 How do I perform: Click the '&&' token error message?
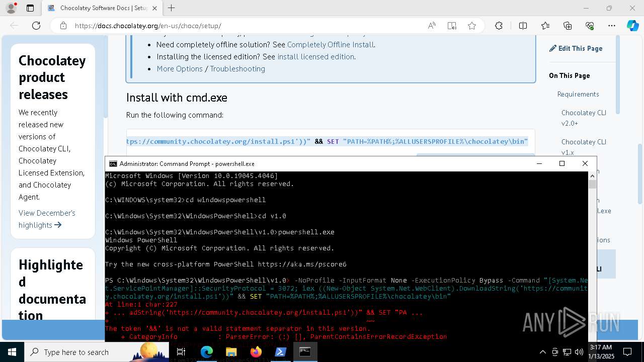pos(237,328)
